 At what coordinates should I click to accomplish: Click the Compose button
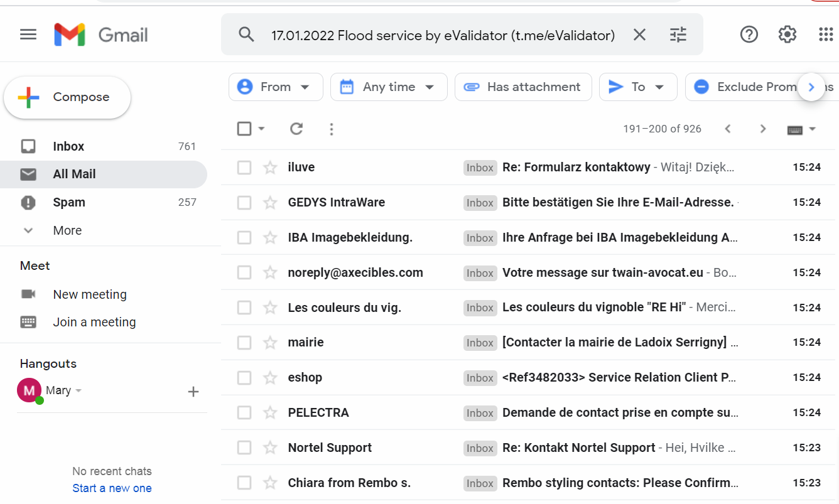[67, 97]
